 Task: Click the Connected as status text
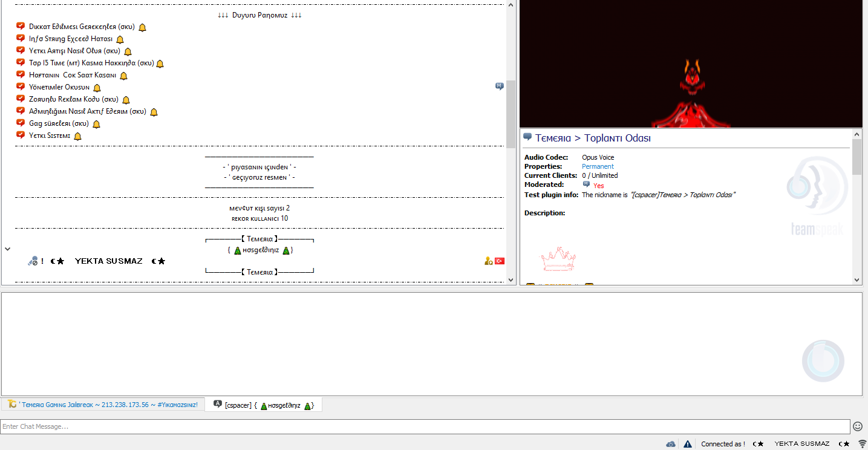pyautogui.click(x=723, y=444)
